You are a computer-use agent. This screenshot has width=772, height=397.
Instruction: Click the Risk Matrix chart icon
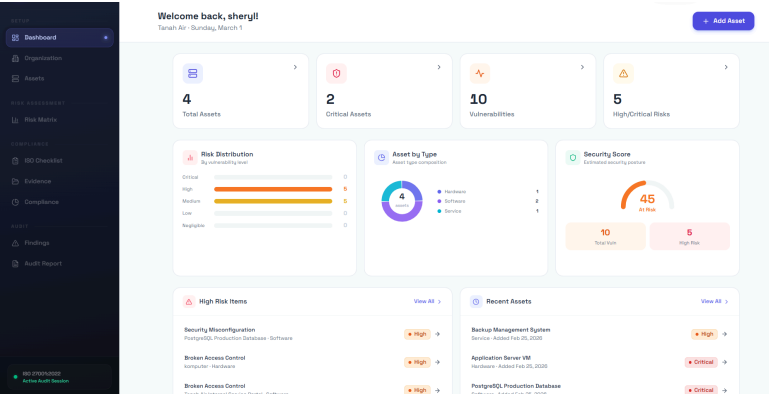click(15, 120)
